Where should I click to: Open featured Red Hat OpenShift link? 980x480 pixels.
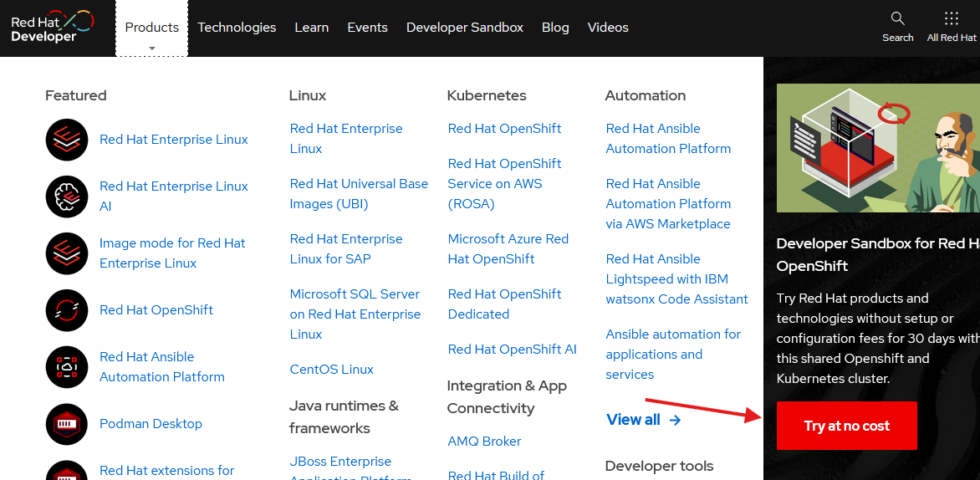click(x=156, y=310)
